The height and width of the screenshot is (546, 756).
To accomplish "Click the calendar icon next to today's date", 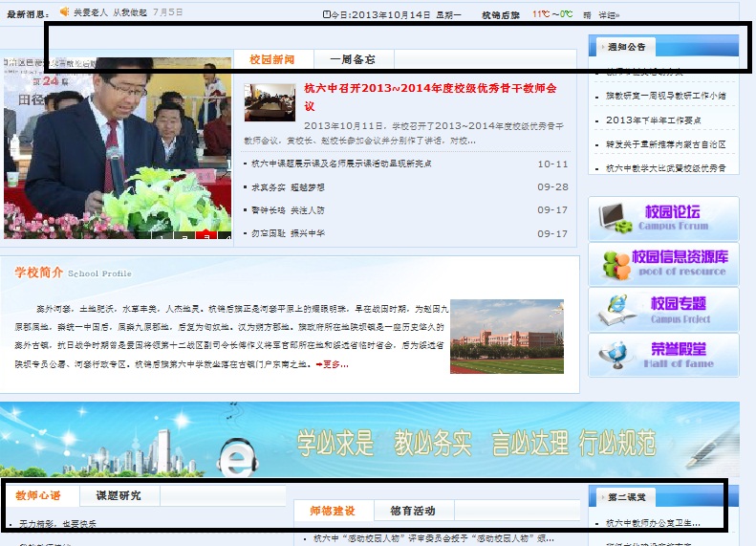I will 327,14.
